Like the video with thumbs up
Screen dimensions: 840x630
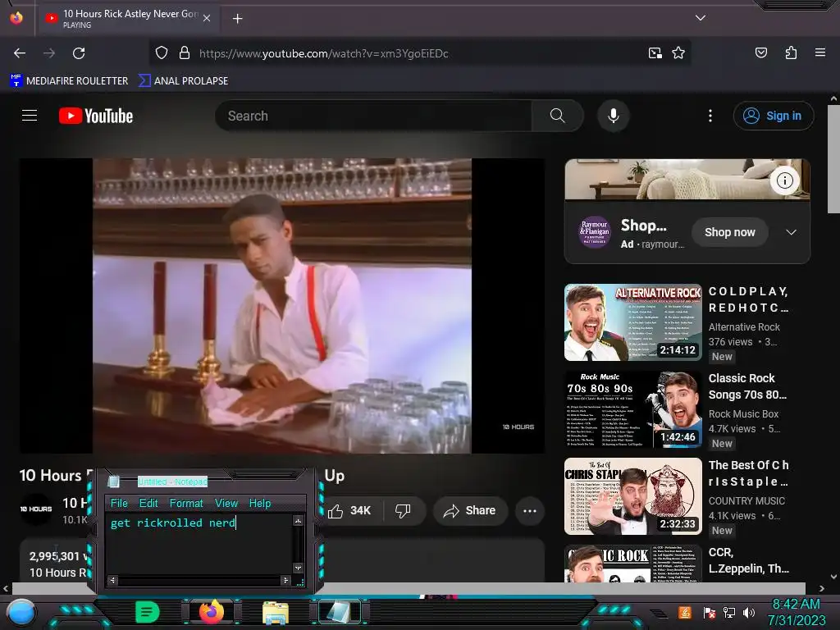349,510
